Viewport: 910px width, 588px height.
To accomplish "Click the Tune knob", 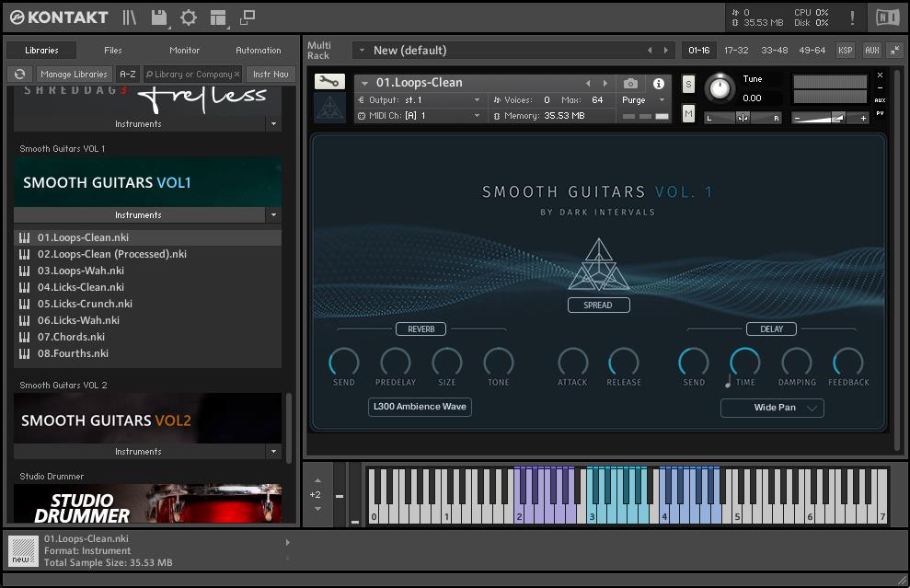I will tap(720, 89).
